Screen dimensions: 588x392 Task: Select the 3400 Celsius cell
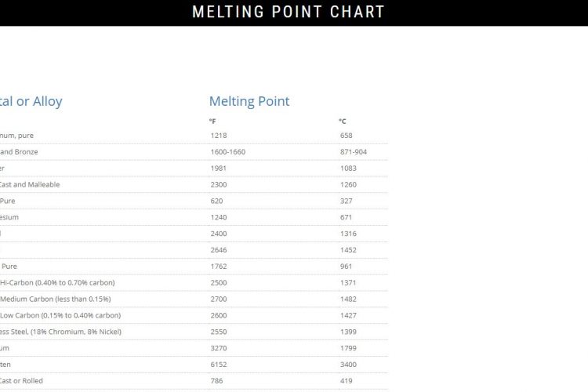coord(348,365)
